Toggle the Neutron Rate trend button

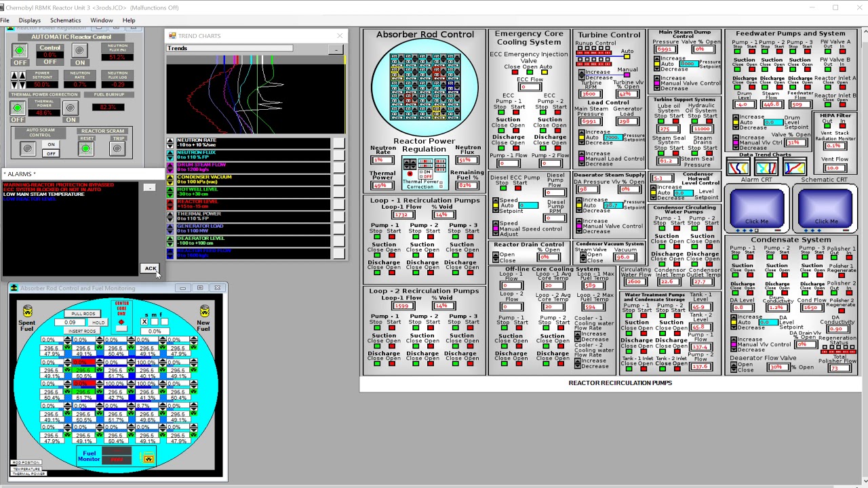[x=338, y=144]
